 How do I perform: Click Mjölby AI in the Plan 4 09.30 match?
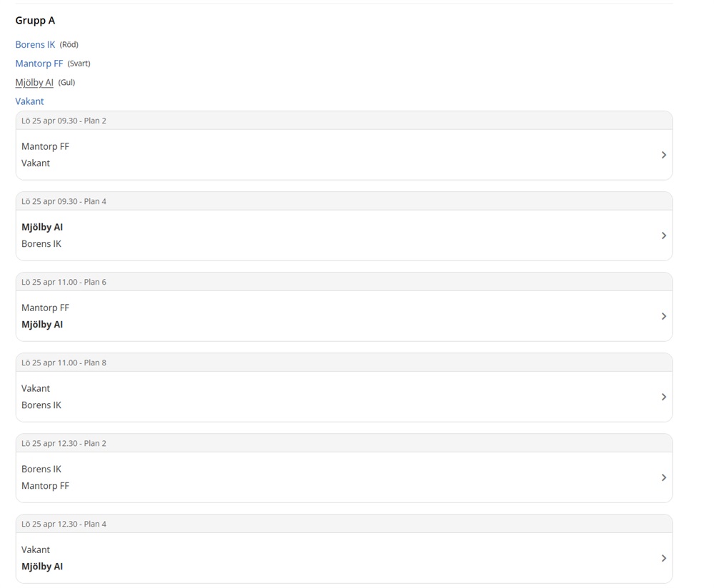point(42,227)
